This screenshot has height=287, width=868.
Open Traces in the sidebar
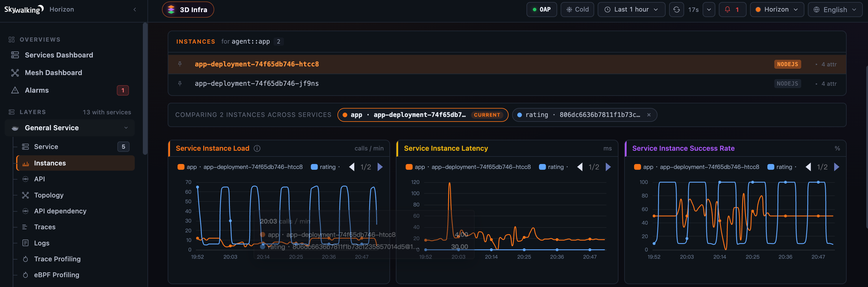pos(45,227)
